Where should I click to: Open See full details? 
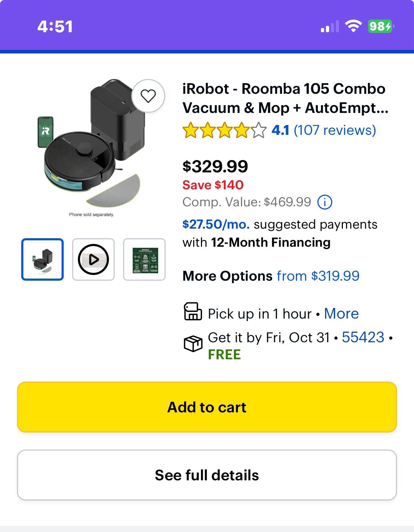pyautogui.click(x=207, y=475)
